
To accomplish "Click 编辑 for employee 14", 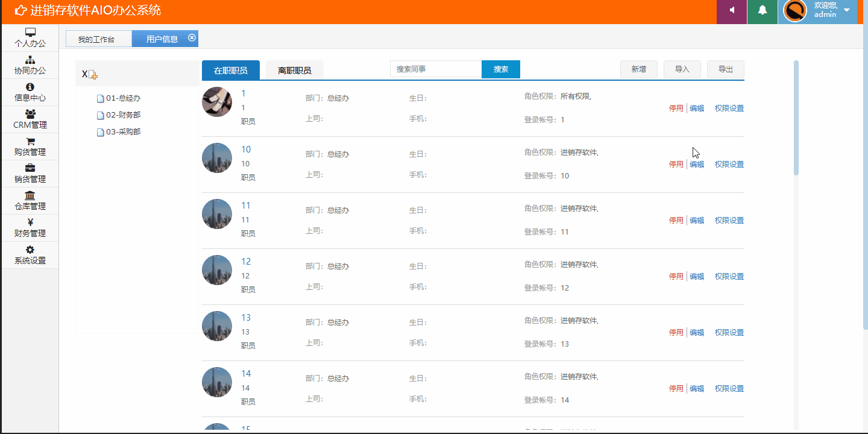I will point(697,389).
